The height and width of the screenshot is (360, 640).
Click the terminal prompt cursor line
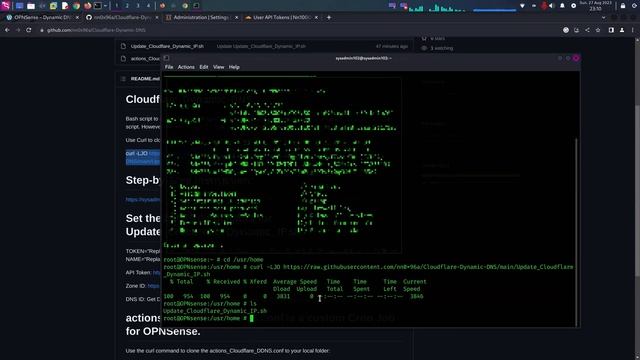click(x=208, y=318)
